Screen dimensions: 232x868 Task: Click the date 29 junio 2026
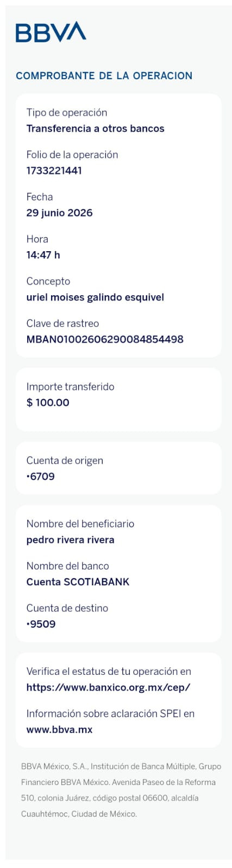pyautogui.click(x=59, y=213)
